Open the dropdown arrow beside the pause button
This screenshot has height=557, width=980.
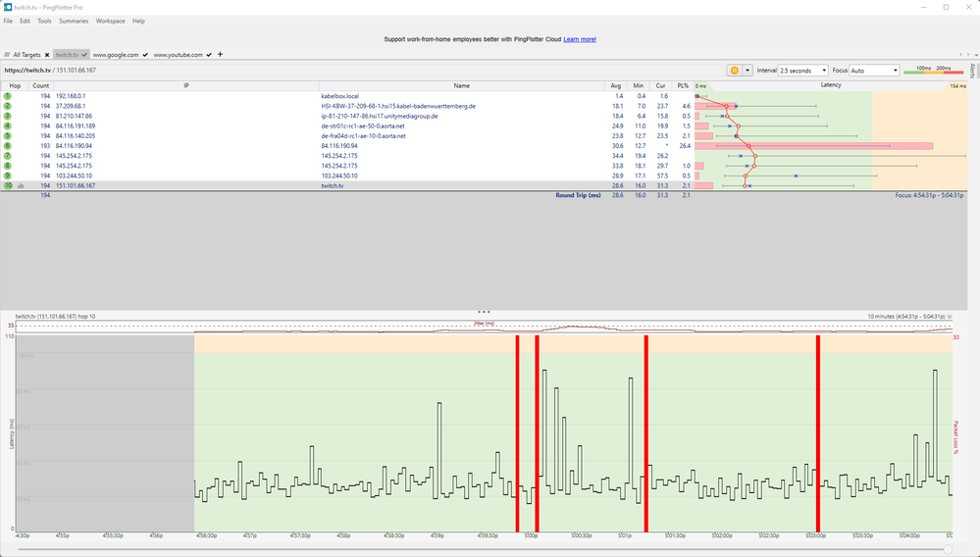pyautogui.click(x=747, y=71)
